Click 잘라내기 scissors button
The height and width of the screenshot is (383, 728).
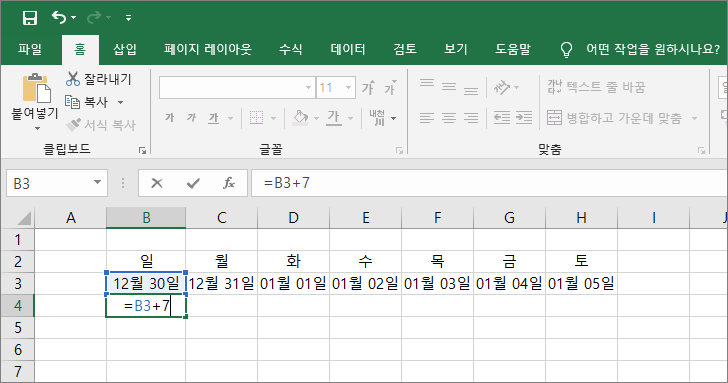click(98, 79)
